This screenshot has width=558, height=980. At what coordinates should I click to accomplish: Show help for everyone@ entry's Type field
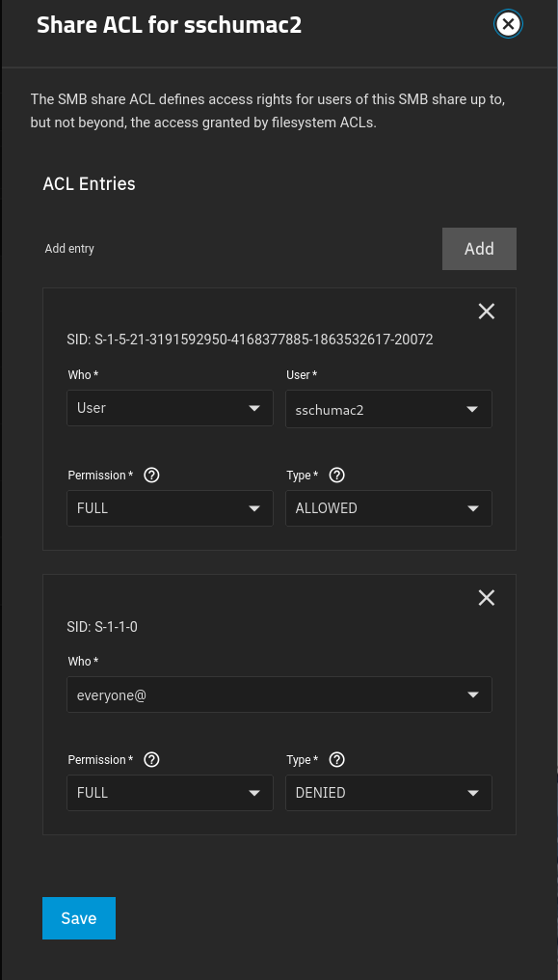pyautogui.click(x=337, y=760)
